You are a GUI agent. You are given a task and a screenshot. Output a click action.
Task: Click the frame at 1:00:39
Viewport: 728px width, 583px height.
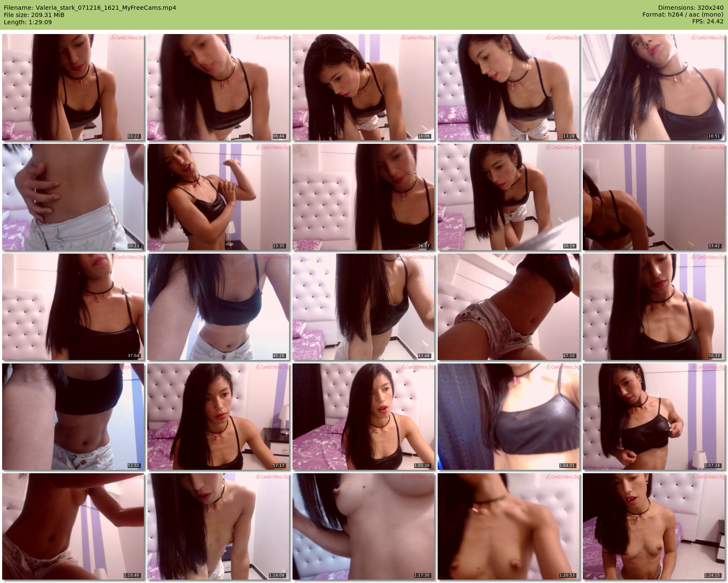[x=364, y=417]
